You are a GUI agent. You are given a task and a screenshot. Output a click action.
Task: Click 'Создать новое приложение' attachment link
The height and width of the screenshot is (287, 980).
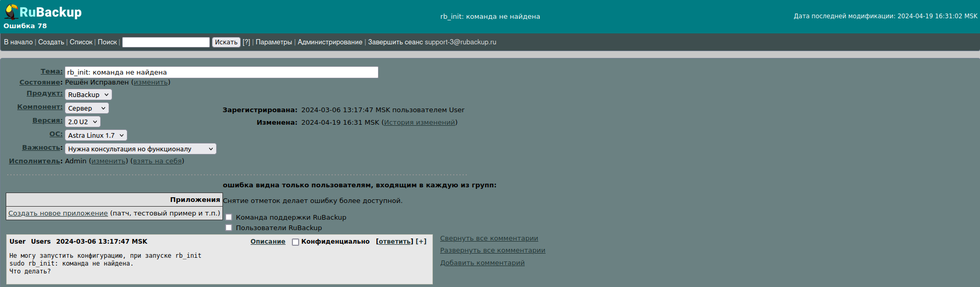click(58, 213)
